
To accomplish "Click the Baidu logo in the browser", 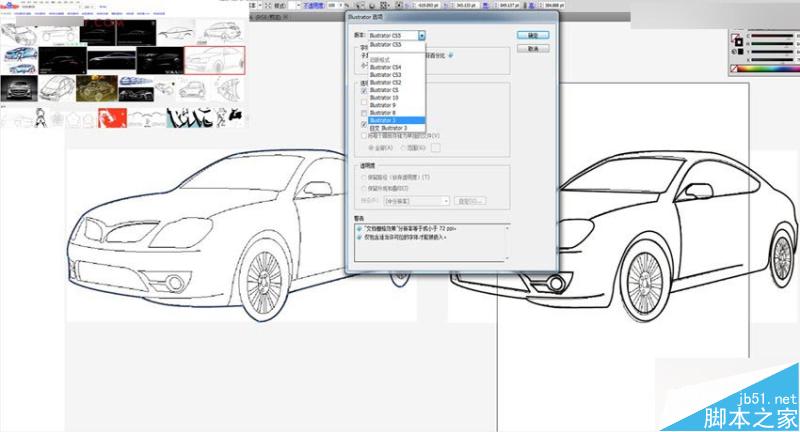I will pos(10,6).
